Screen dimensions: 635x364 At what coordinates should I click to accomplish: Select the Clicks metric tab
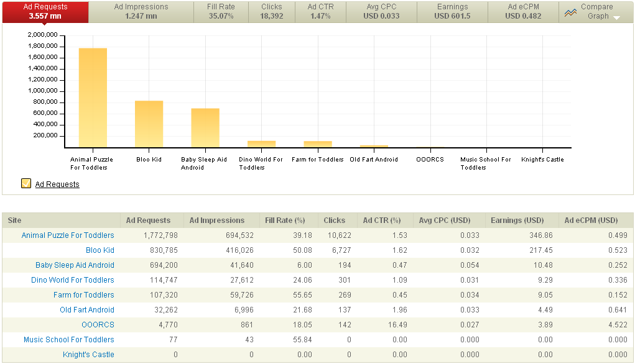pyautogui.click(x=272, y=11)
